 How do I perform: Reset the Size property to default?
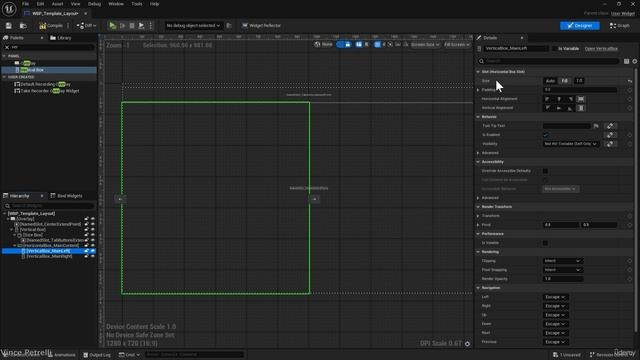click(x=630, y=81)
